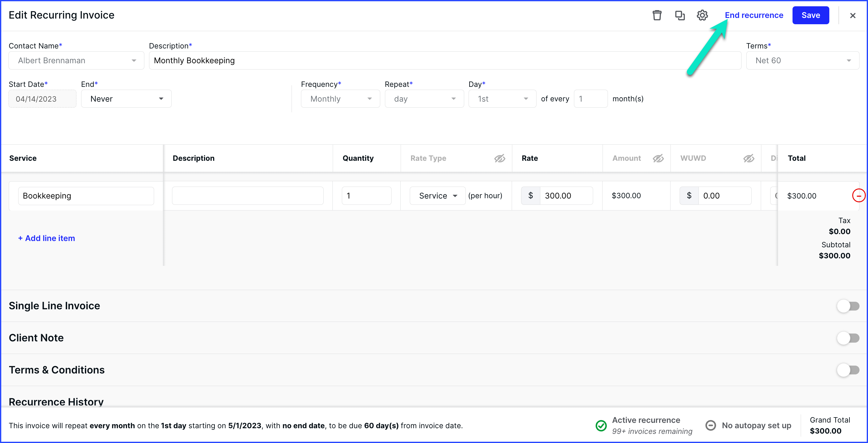Open invoice settings with gear icon
The height and width of the screenshot is (443, 868).
pos(702,15)
